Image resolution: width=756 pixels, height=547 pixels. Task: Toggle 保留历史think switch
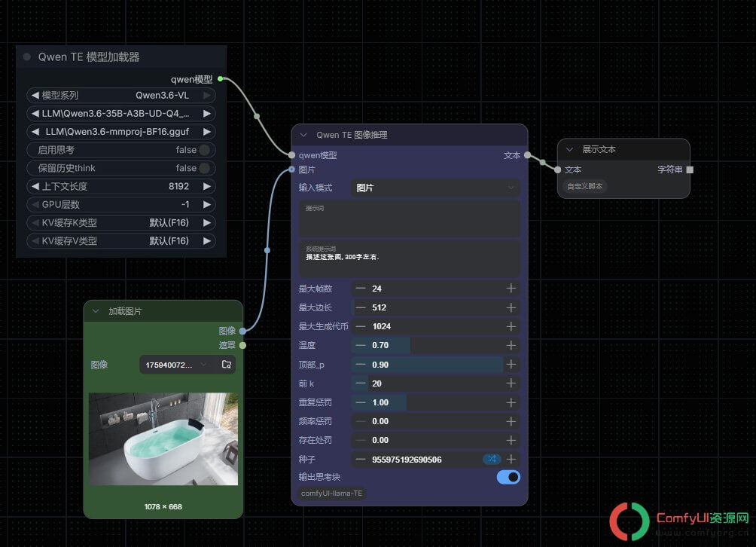click(x=204, y=168)
